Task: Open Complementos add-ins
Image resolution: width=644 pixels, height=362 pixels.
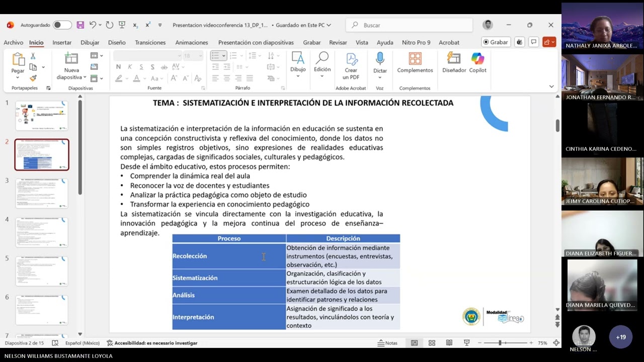Action: point(415,63)
